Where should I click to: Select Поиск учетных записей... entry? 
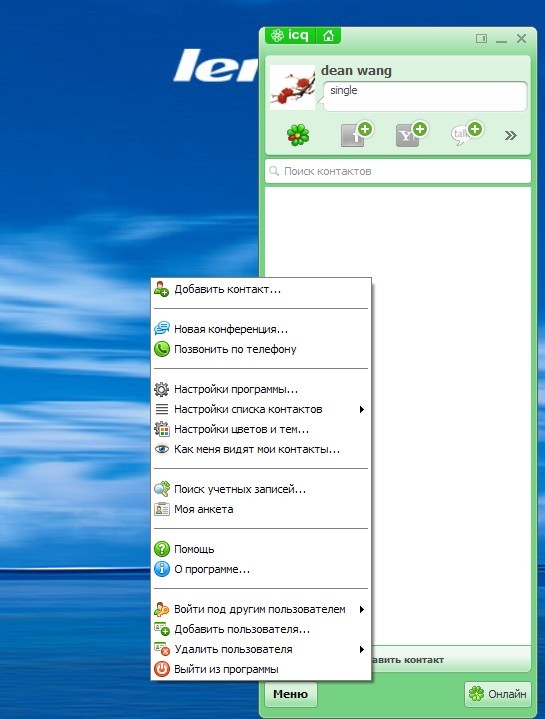pos(261,489)
